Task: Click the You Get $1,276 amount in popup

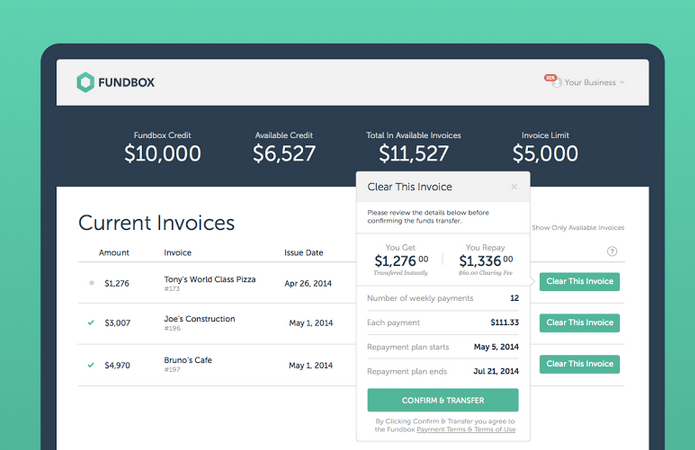Action: (x=401, y=261)
